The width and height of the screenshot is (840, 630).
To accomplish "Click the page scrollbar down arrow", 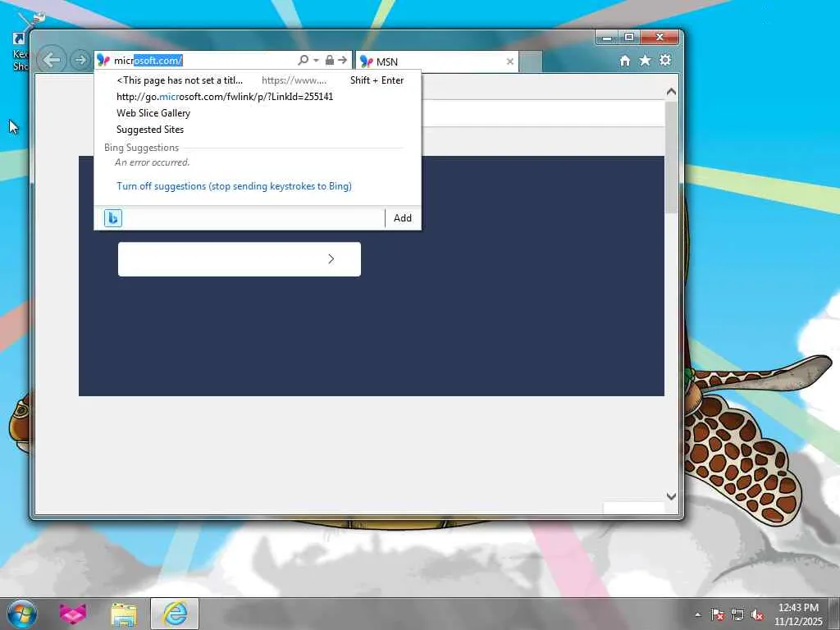I will tap(671, 496).
